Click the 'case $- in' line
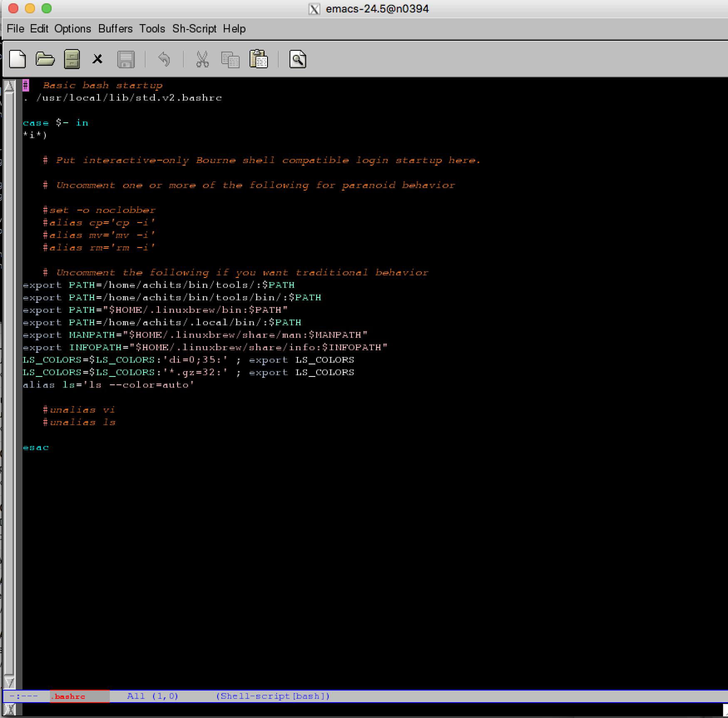Screen dimensions: 728x718 point(56,123)
